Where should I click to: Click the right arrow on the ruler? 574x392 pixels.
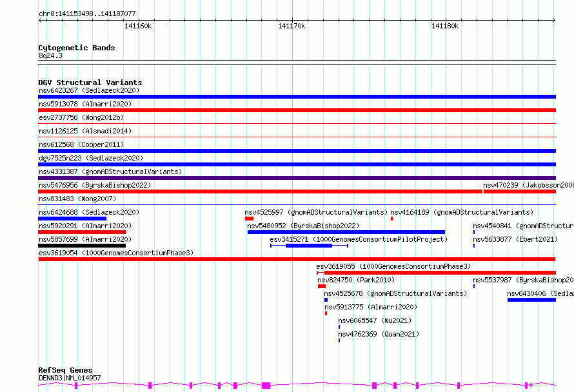click(554, 21)
